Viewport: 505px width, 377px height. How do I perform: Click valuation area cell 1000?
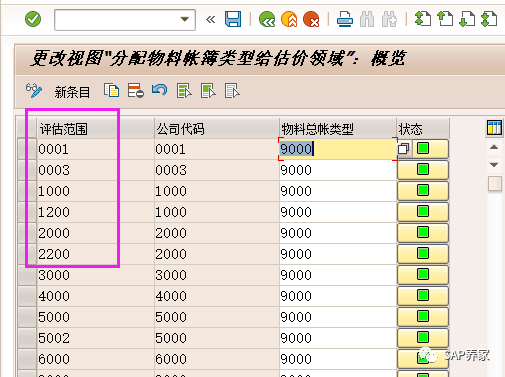point(95,191)
